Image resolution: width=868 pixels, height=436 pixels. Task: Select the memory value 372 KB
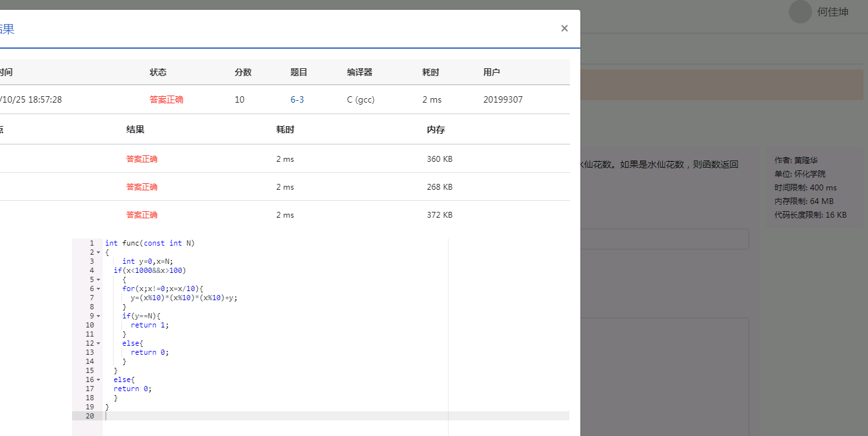[x=440, y=214]
